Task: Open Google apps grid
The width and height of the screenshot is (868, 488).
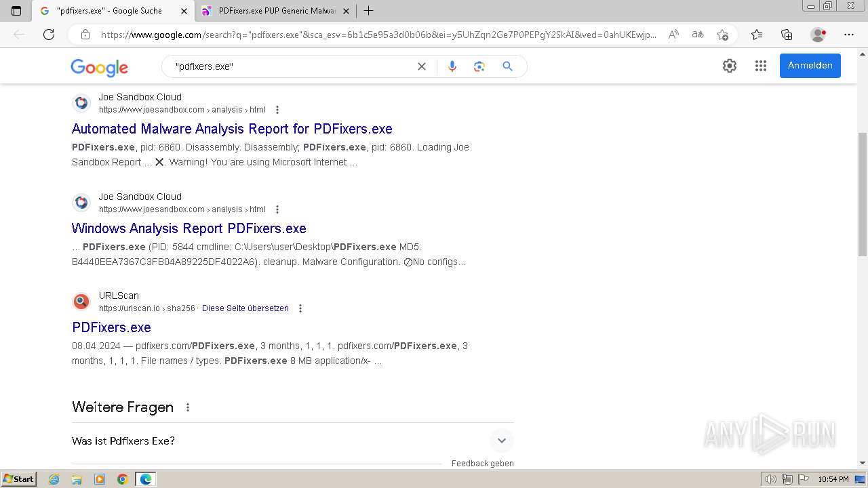Action: [761, 66]
